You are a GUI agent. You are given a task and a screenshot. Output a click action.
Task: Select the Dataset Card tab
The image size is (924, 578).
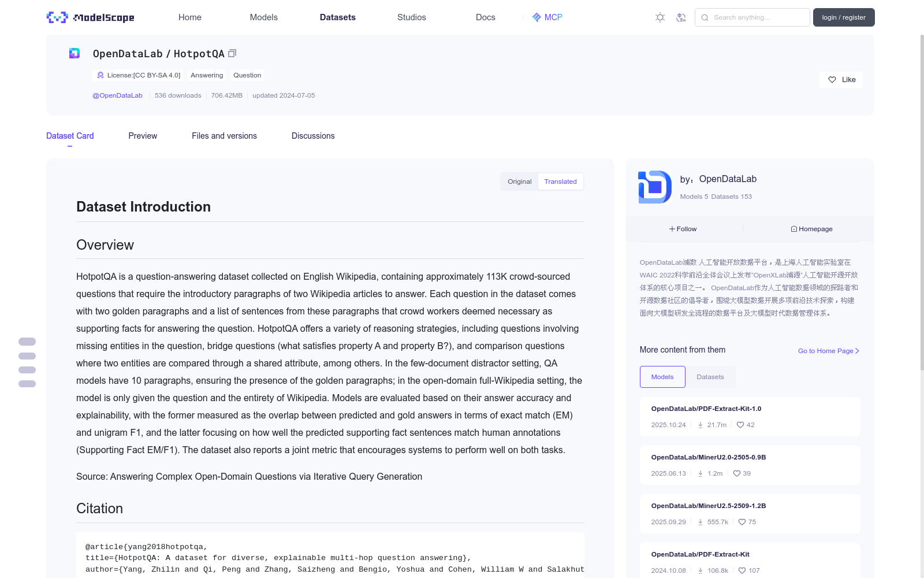pos(70,136)
